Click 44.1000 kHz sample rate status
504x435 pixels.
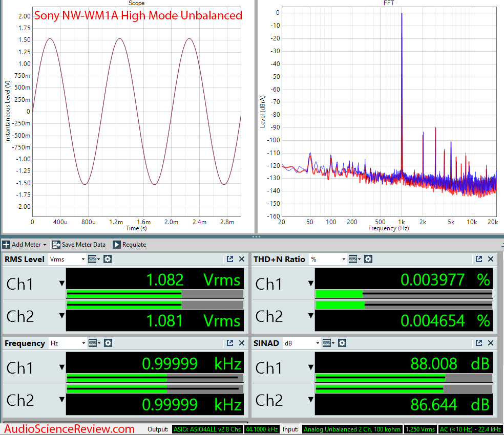[262, 429]
